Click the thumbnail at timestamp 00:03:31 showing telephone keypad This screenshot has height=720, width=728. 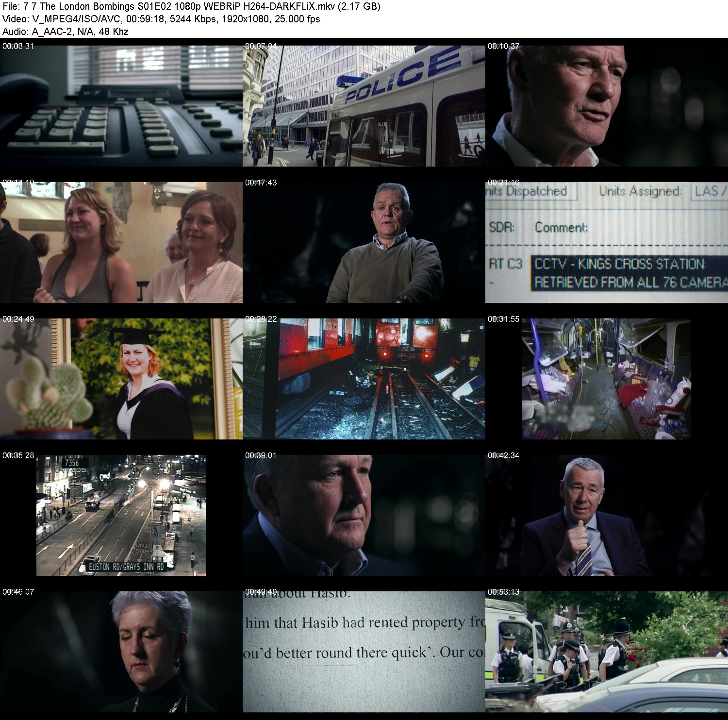pos(121,106)
